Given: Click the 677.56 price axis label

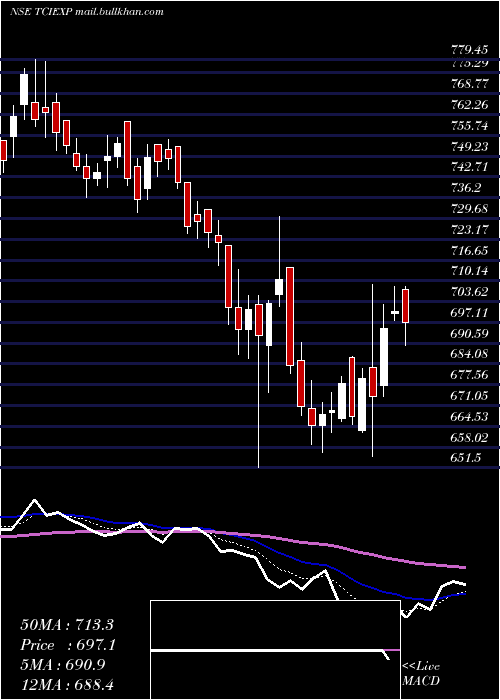Looking at the screenshot, I should point(469,375).
